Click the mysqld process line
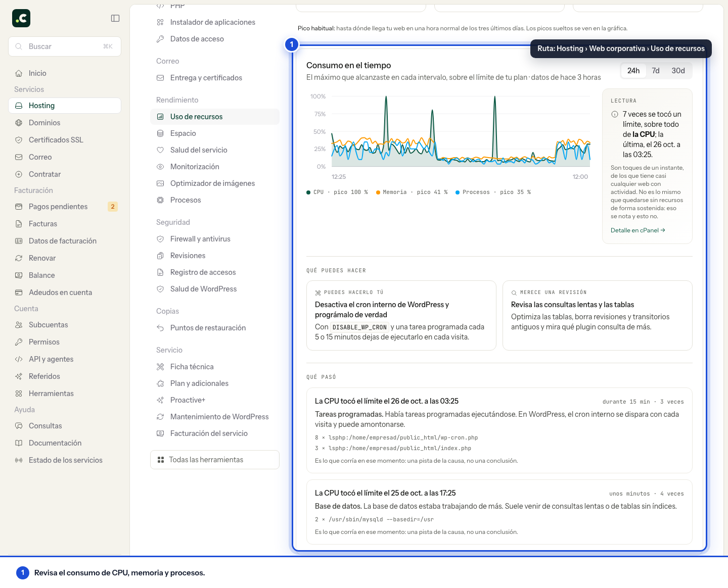The image size is (728, 588). (x=375, y=520)
